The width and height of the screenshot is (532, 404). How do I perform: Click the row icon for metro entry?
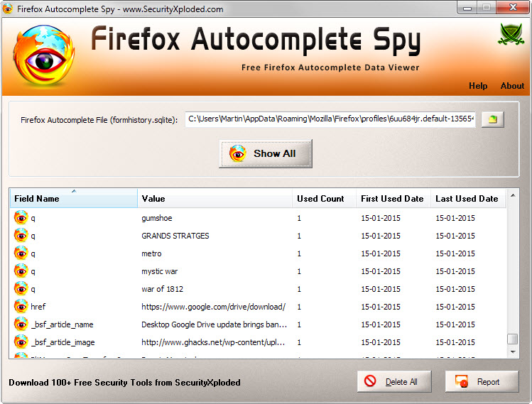[21, 253]
